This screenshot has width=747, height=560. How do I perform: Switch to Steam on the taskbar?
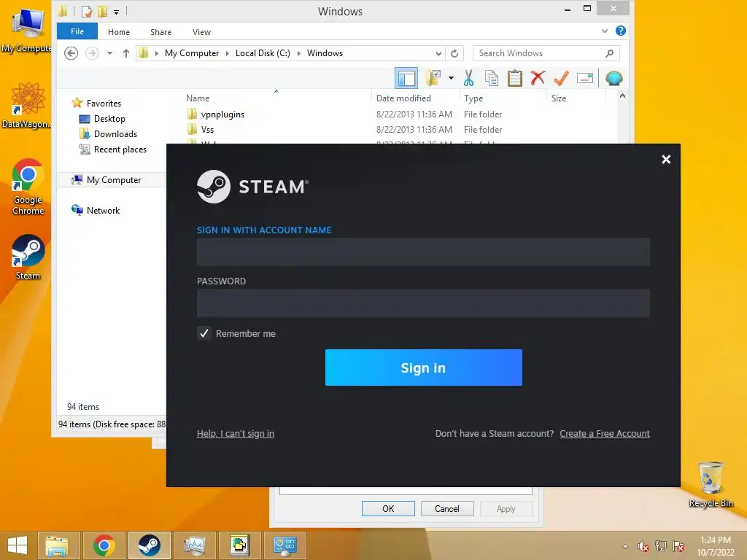(149, 545)
